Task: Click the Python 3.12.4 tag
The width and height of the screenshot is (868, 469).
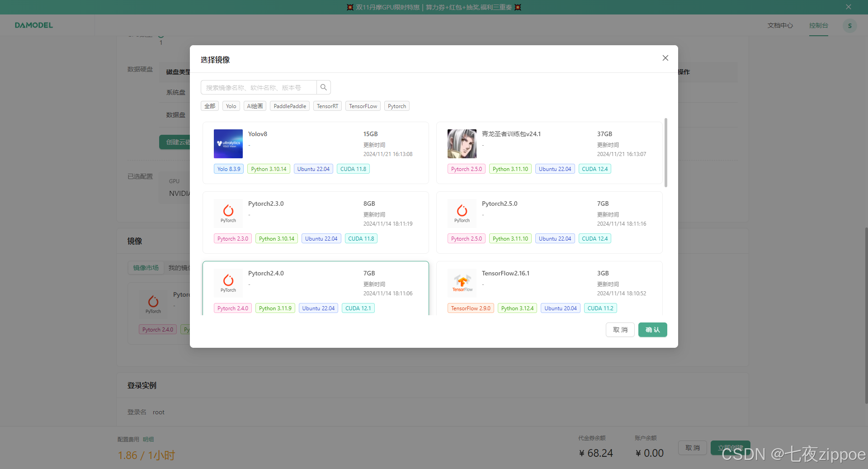Action: (x=518, y=308)
